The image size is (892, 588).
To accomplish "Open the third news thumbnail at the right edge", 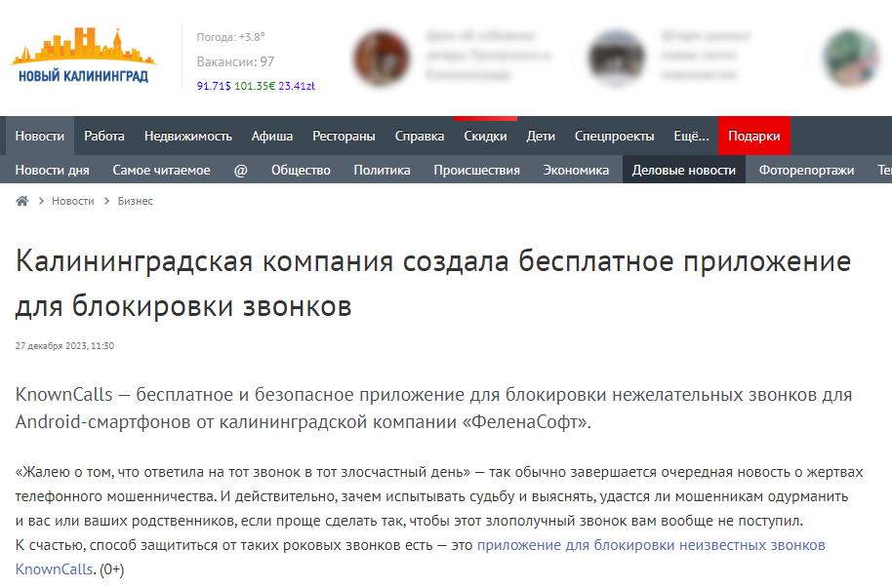I will click(x=852, y=58).
